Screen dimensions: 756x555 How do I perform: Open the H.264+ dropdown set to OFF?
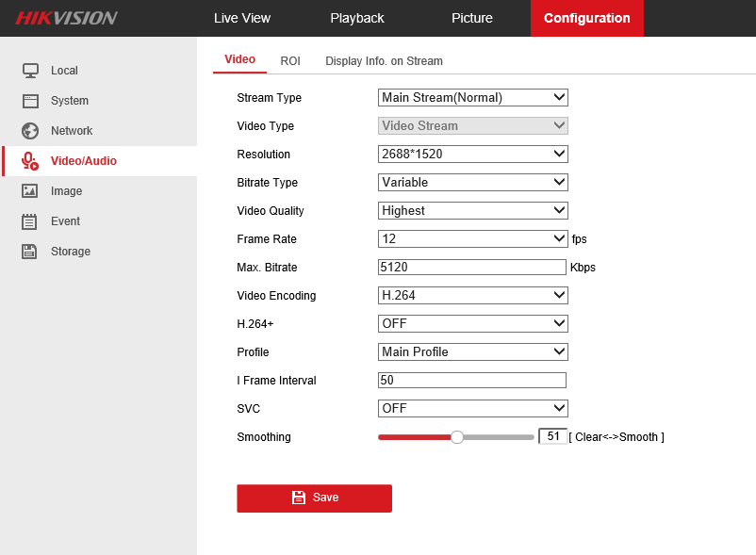point(472,323)
